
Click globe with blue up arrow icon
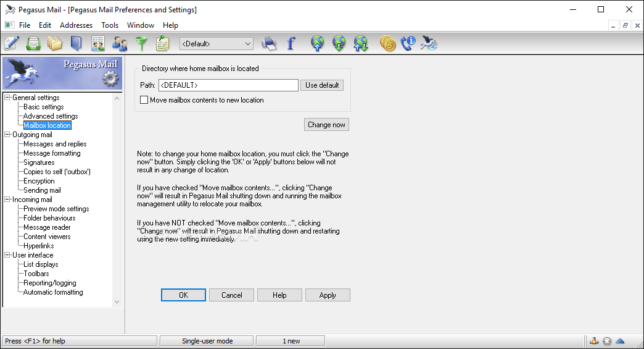pos(318,43)
